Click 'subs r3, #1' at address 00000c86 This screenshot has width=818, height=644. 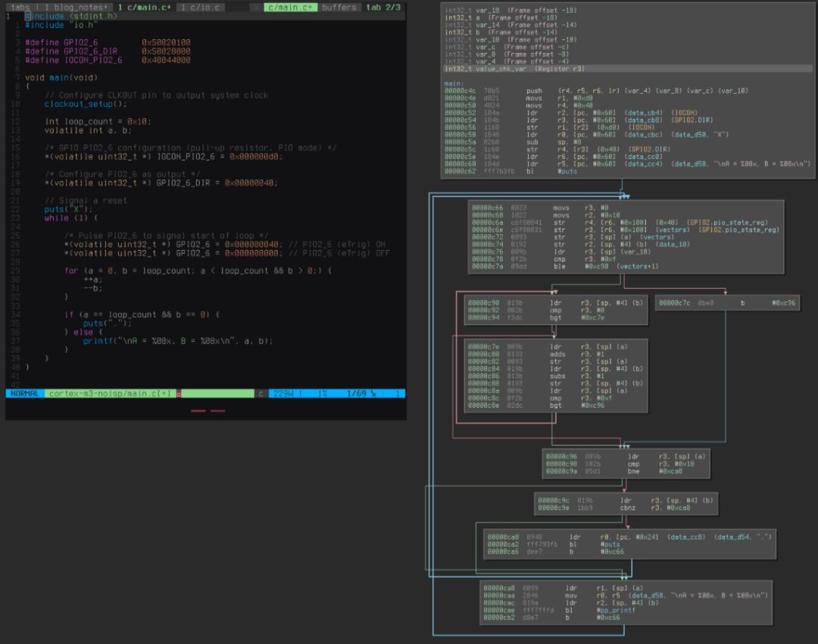pos(535,376)
